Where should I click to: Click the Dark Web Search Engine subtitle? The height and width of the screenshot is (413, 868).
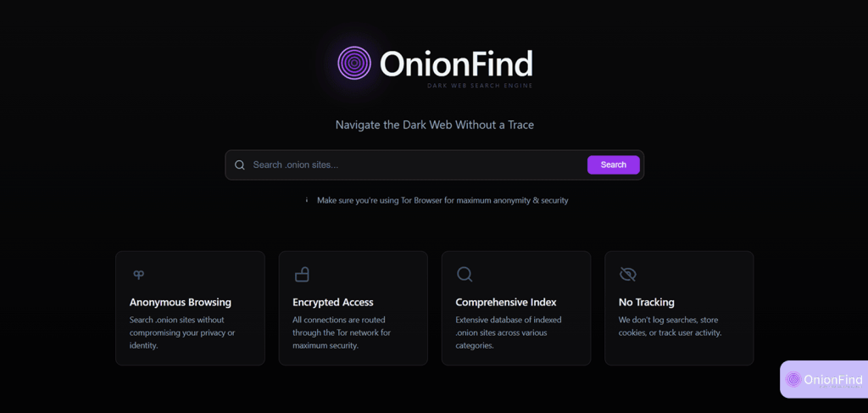480,86
